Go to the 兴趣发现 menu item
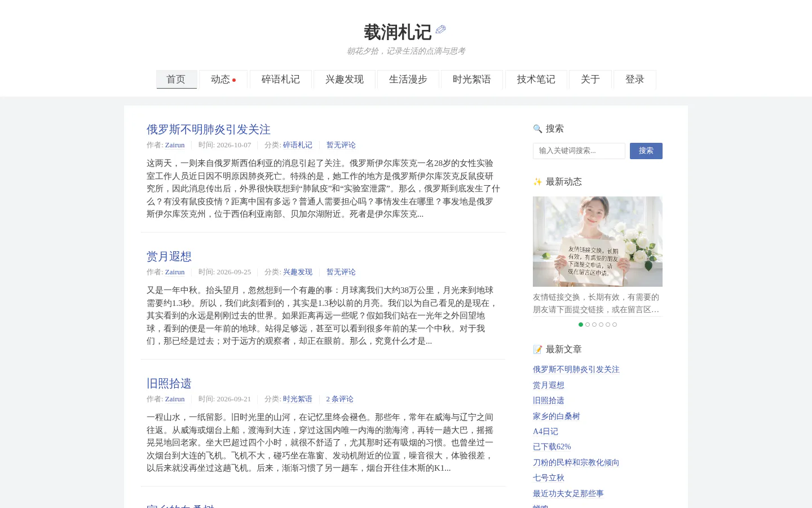 pyautogui.click(x=345, y=80)
